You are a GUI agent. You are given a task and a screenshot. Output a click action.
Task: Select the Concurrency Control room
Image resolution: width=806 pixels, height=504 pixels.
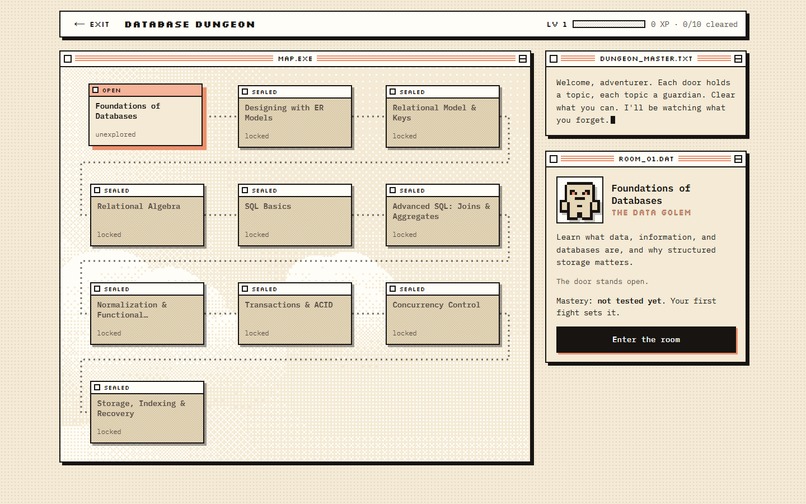[443, 314]
